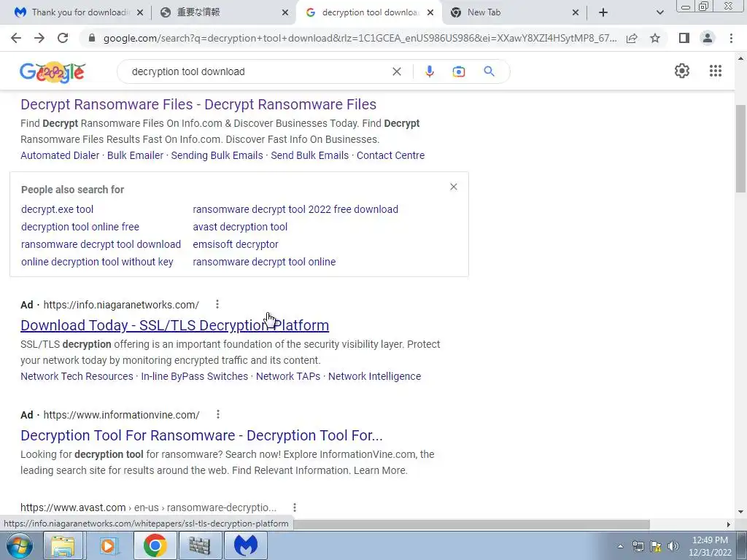Open the Network TAPs sitelink

coord(288,376)
